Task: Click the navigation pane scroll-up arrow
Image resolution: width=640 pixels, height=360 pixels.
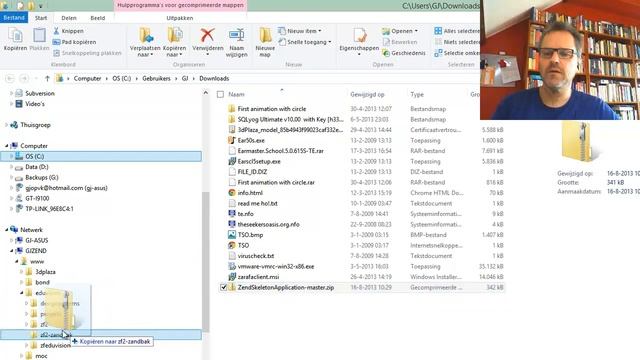Action: click(x=205, y=93)
